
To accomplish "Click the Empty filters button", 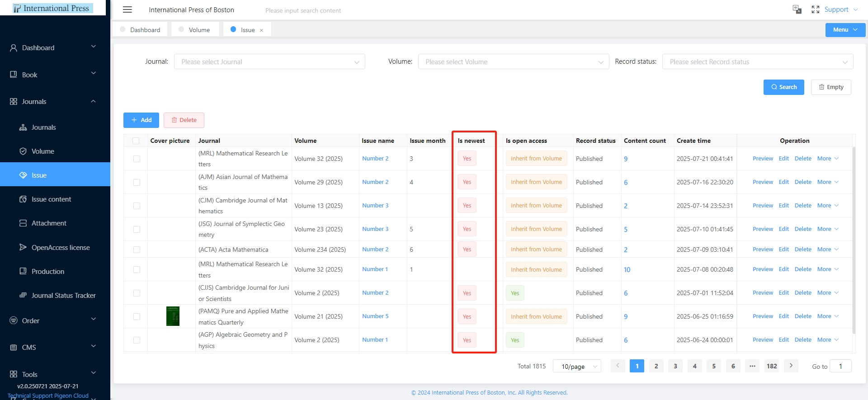I will [x=831, y=87].
